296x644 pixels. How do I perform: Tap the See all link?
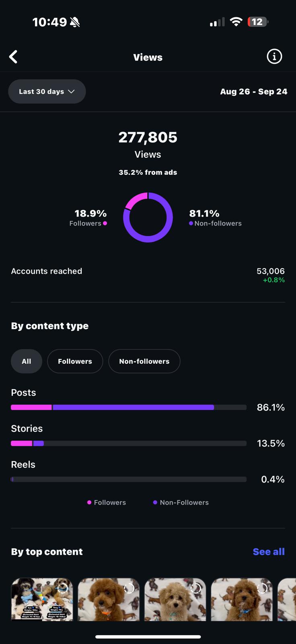click(x=269, y=551)
